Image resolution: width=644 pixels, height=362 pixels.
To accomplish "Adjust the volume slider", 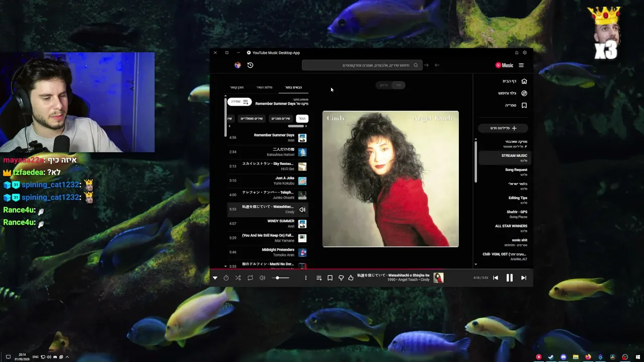I will (x=281, y=278).
